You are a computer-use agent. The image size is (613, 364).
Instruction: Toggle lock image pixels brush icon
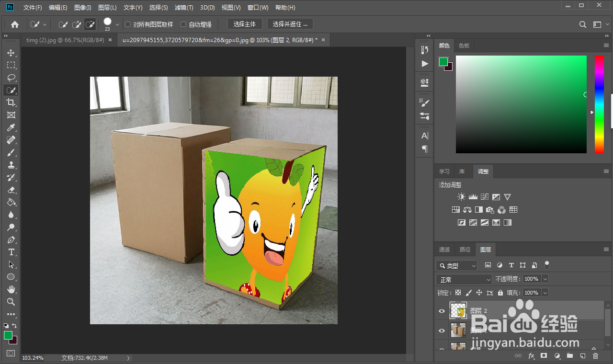[469, 293]
